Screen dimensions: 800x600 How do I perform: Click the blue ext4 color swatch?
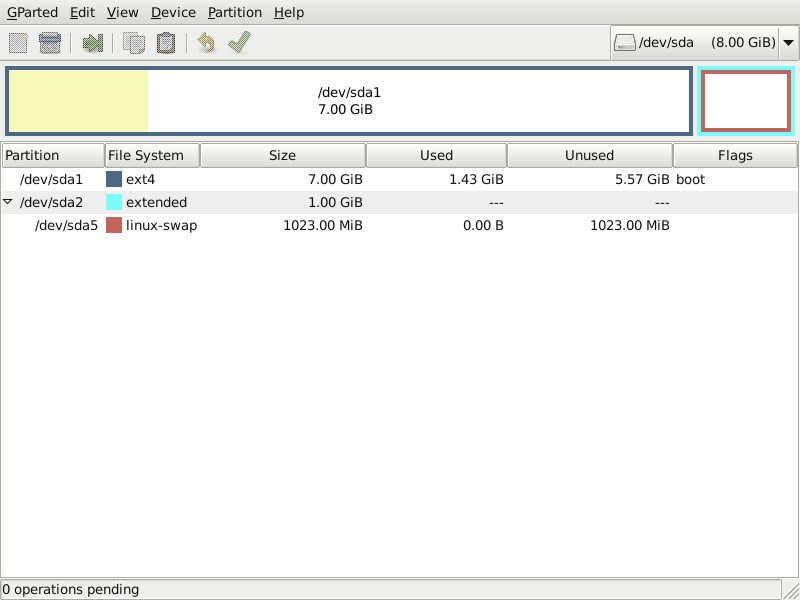coord(113,178)
